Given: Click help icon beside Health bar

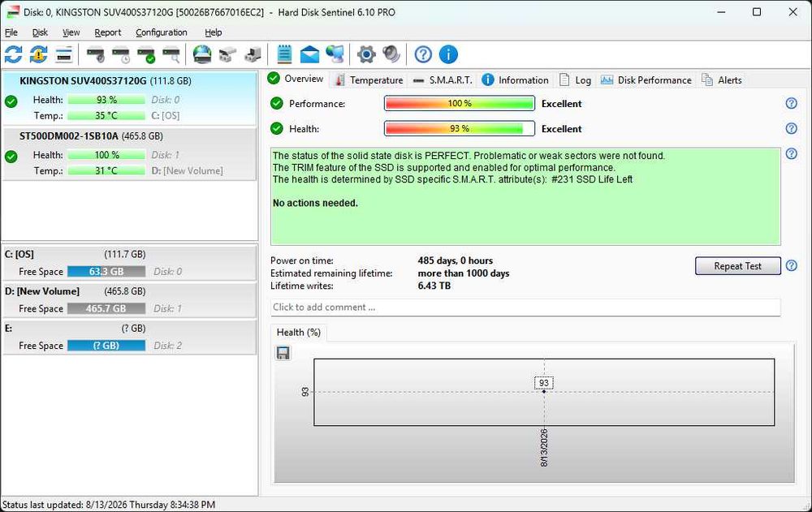Looking at the screenshot, I should pyautogui.click(x=791, y=128).
